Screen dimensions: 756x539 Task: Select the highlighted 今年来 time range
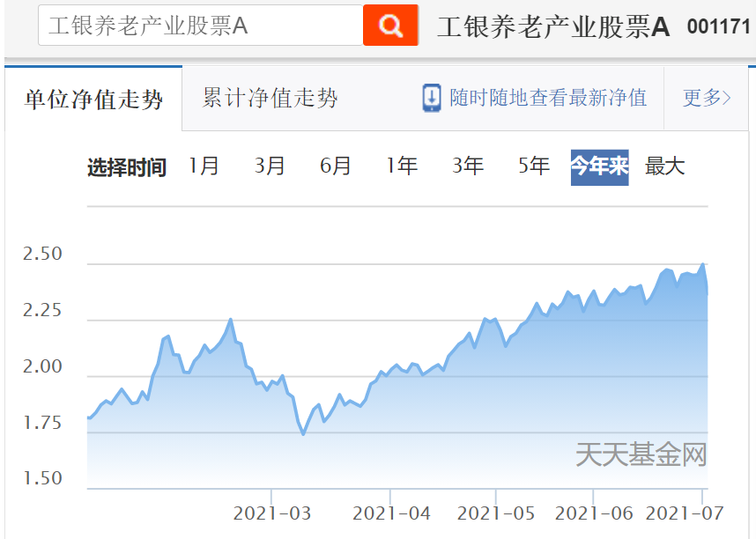600,167
